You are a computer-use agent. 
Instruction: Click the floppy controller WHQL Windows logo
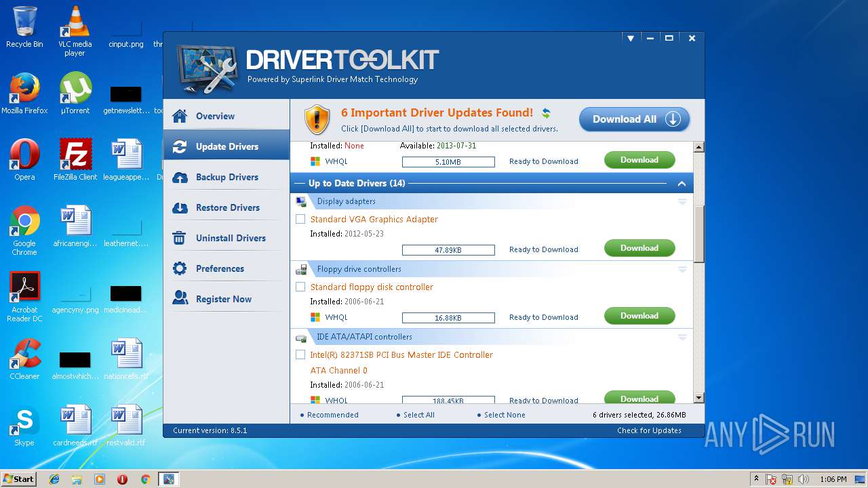pos(315,317)
